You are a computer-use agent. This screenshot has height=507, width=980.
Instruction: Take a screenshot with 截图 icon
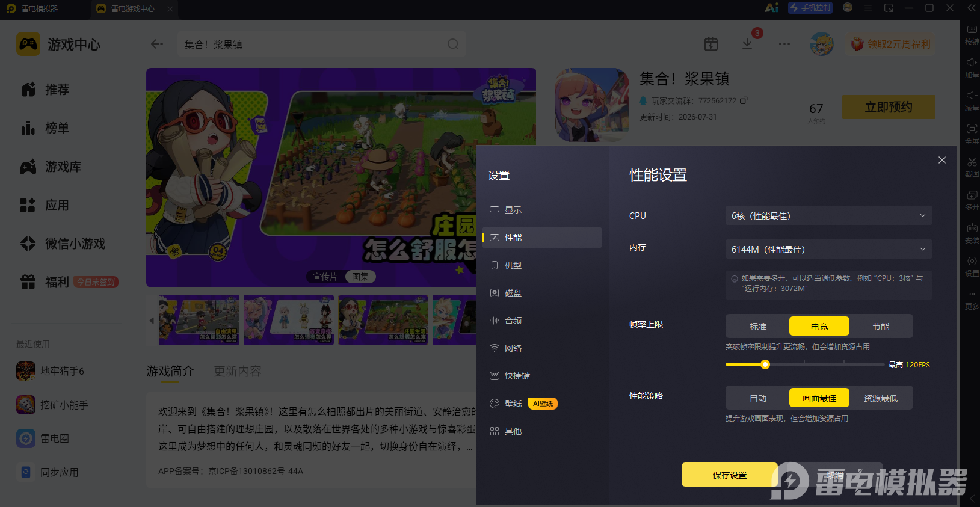coord(972,167)
